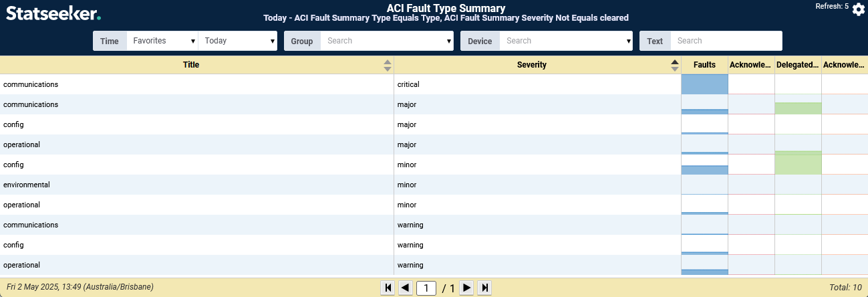Click the Group filter label
This screenshot has width=868, height=297.
click(302, 41)
